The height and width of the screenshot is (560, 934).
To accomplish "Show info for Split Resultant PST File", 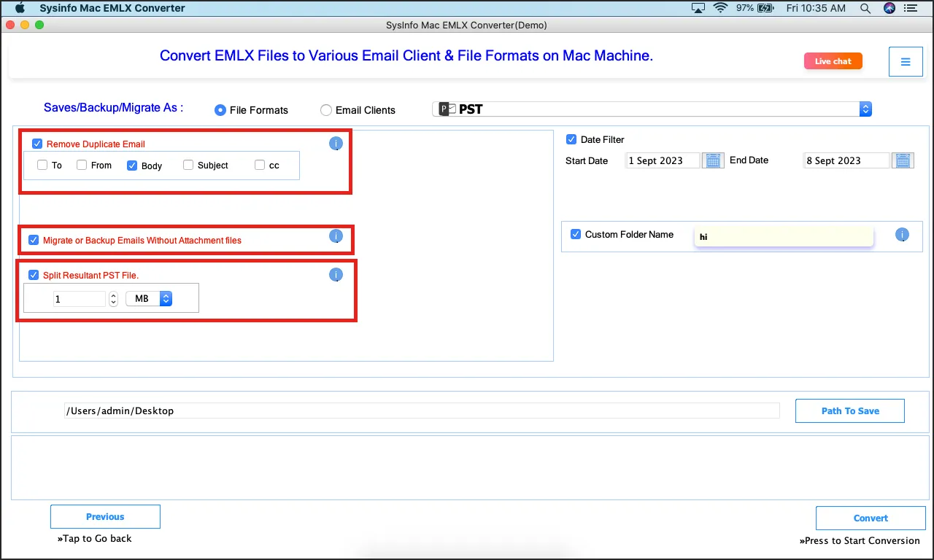I will (x=336, y=275).
